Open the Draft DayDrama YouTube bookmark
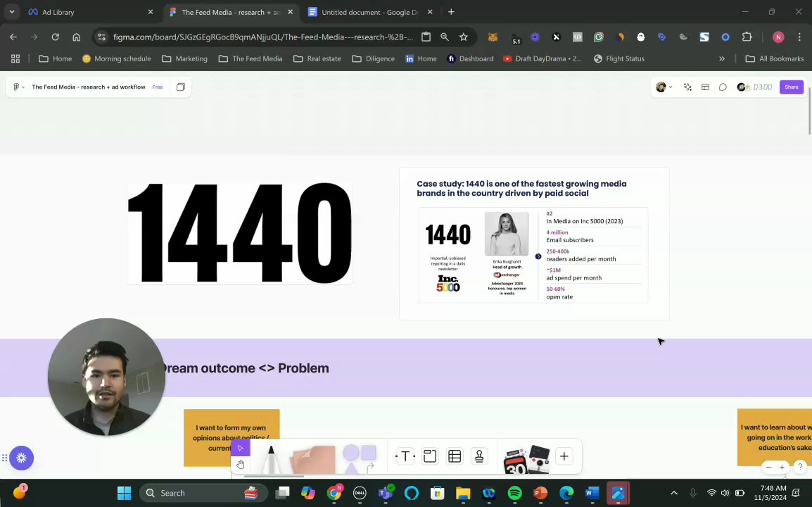Image resolution: width=812 pixels, height=507 pixels. point(543,58)
